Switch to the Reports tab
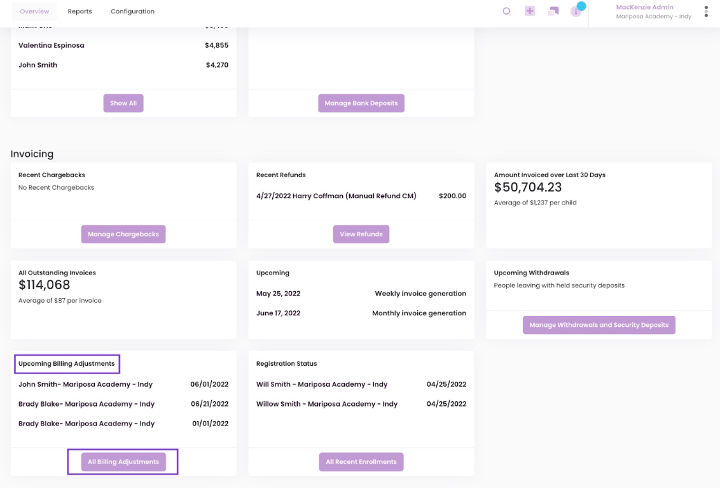The width and height of the screenshot is (720, 488). (80, 11)
